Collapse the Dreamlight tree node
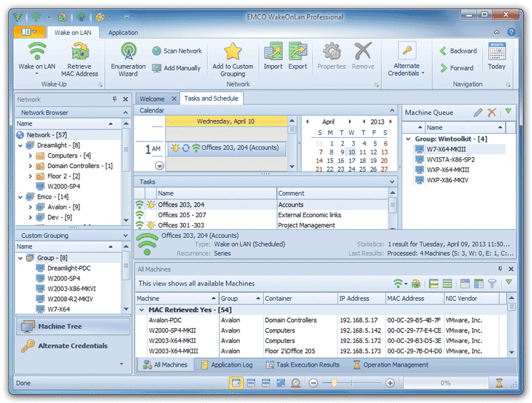This screenshot has width=532, height=403. coord(20,145)
